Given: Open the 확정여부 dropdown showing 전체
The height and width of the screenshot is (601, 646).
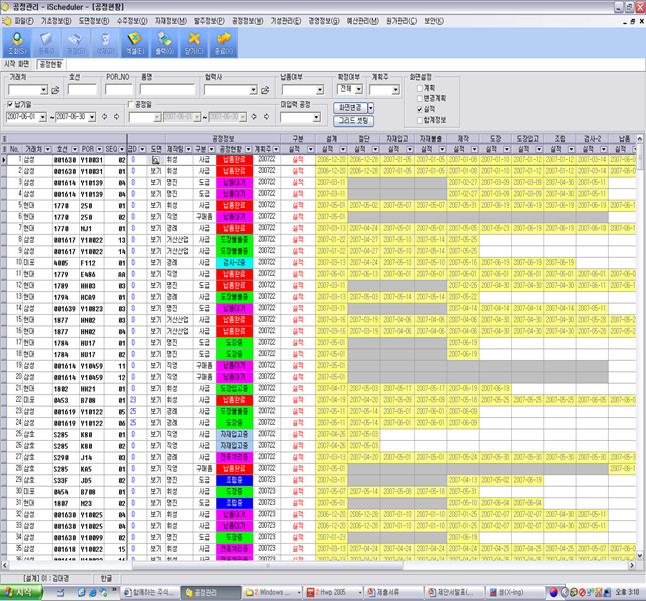Looking at the screenshot, I should click(x=359, y=89).
